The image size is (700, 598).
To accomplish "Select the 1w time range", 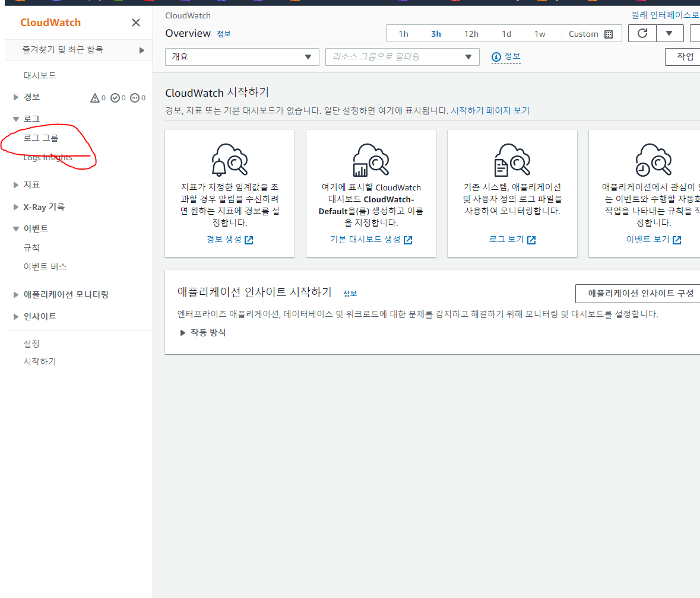I will point(540,34).
